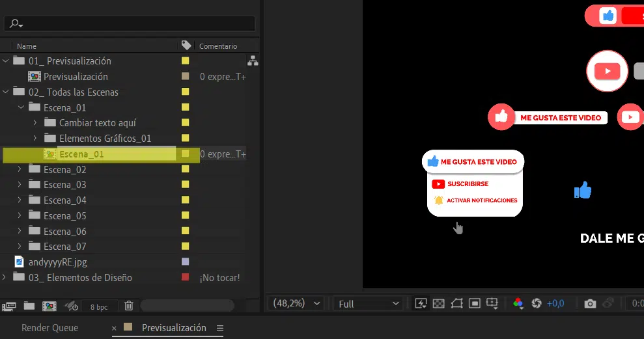This screenshot has height=339, width=644.
Task: Click tan label swatch of Previsualización comp
Action: (x=185, y=76)
